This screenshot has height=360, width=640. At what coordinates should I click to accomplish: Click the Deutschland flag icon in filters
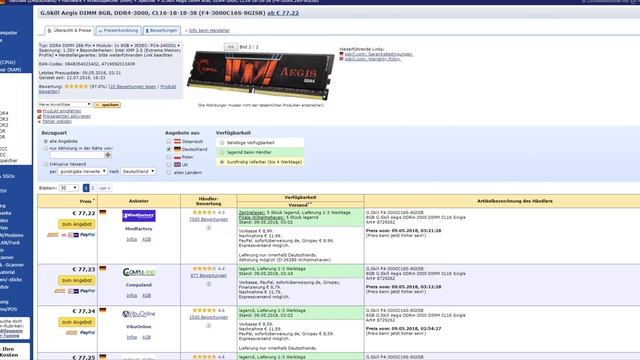point(177,149)
